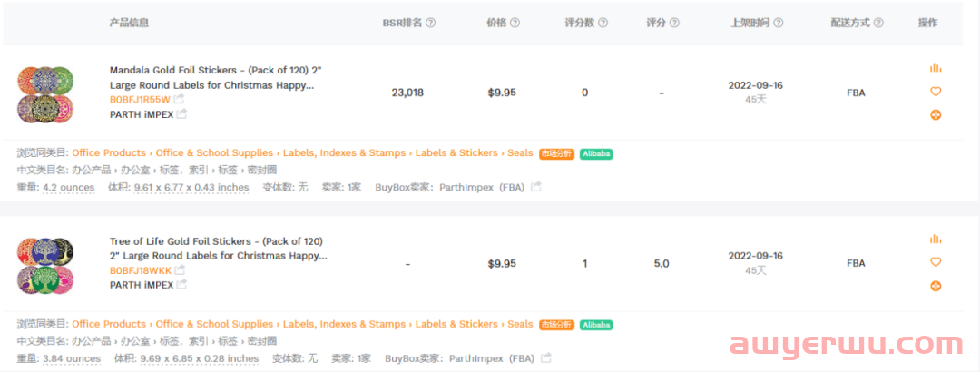Open Office Products category in Mandala row
Screen dimensions: 980x372
(x=109, y=153)
